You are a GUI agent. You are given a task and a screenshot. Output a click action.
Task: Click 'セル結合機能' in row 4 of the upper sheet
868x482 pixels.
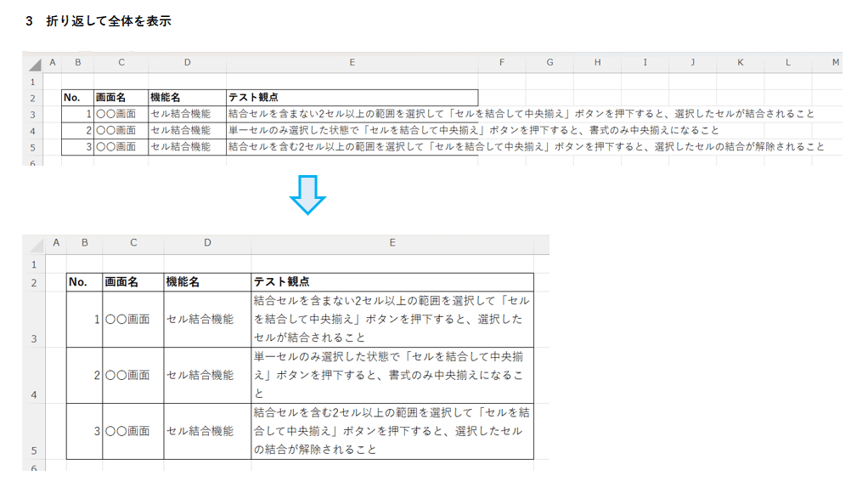click(x=181, y=131)
